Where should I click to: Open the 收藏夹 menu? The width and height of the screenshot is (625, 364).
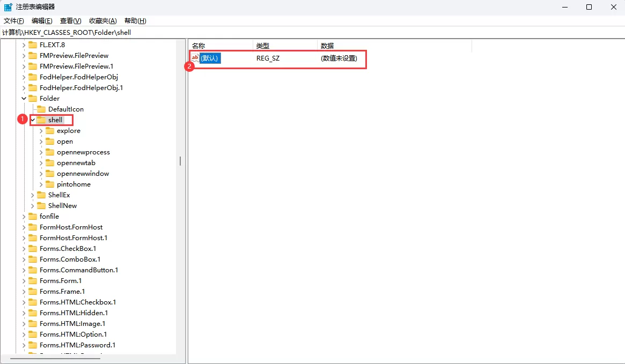[102, 20]
